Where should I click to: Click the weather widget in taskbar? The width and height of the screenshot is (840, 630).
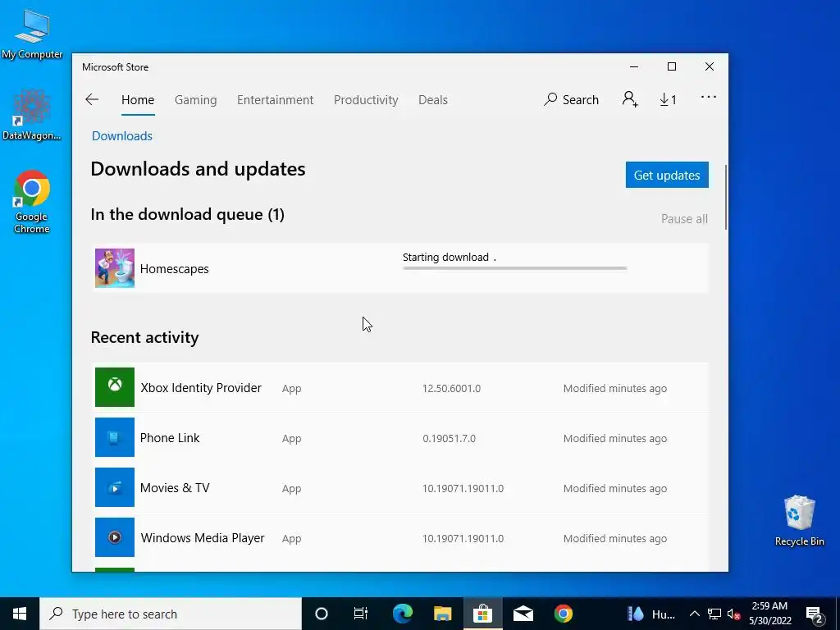pyautogui.click(x=651, y=614)
